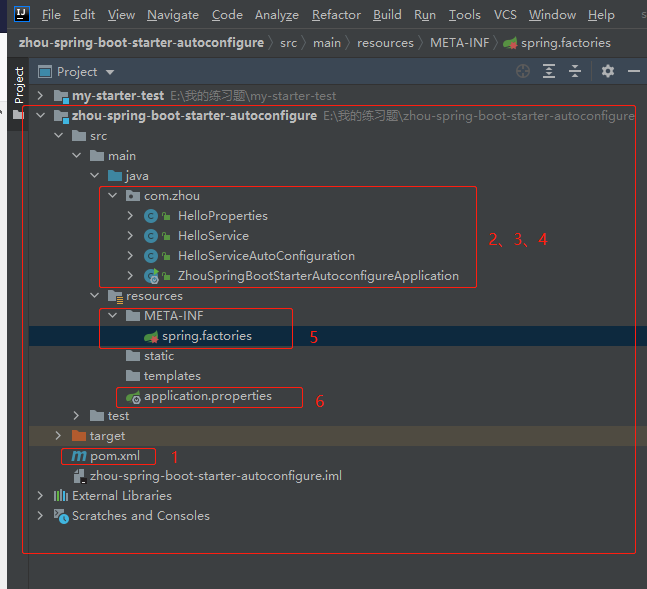Click the ZhouSpringBootStarterAutoconfigureApplication runnable class icon
The image size is (647, 589).
151,276
